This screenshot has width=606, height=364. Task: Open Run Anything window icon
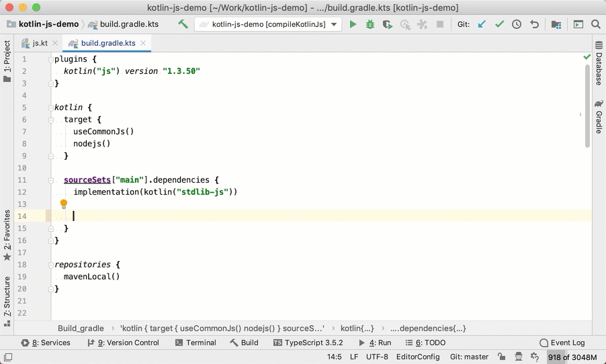pos(578,24)
